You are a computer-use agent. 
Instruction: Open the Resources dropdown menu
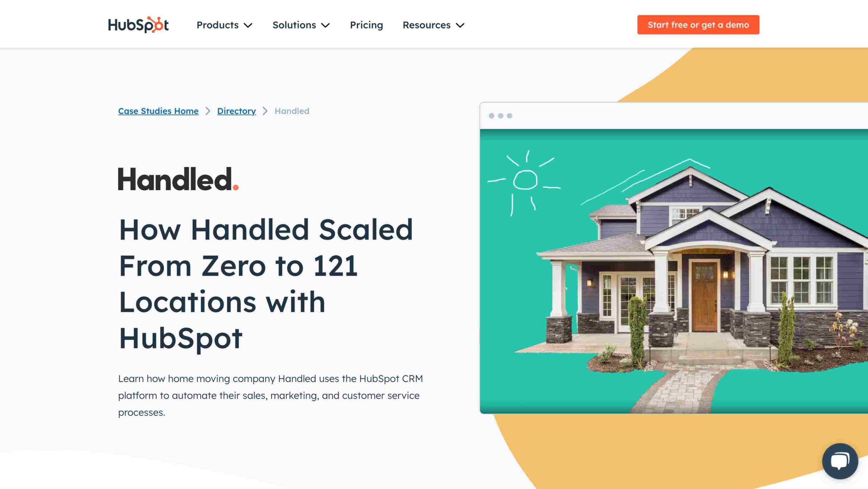(433, 24)
